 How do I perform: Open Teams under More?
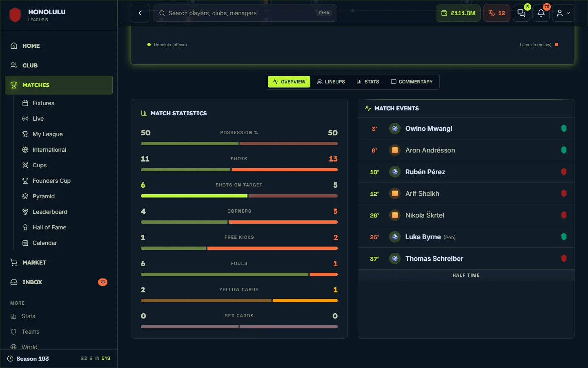[59, 332]
